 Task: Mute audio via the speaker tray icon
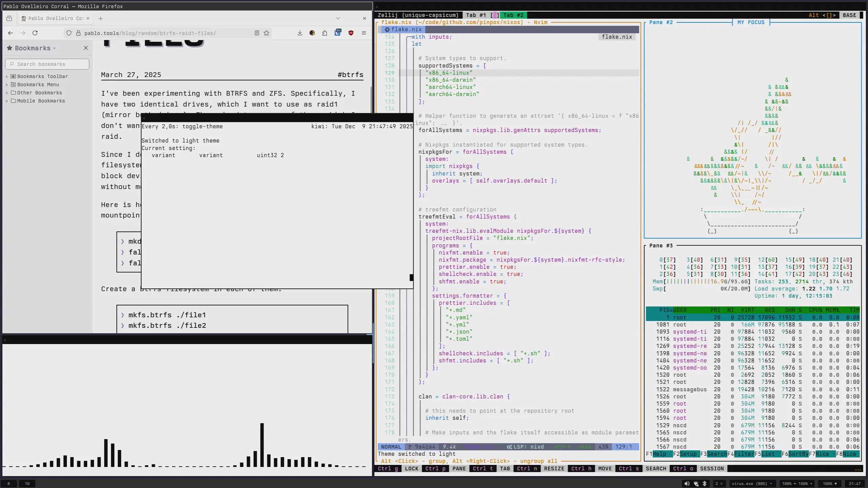pos(687,483)
